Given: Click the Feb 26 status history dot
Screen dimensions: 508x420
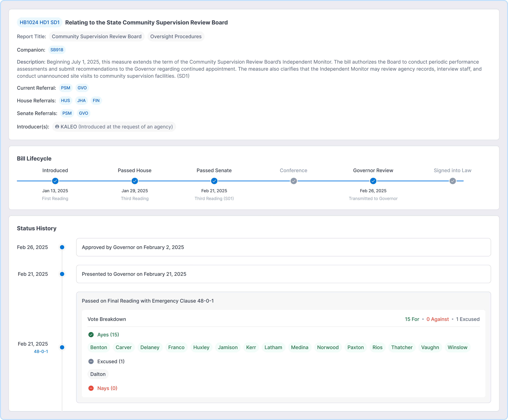Looking at the screenshot, I should pyautogui.click(x=62, y=247).
